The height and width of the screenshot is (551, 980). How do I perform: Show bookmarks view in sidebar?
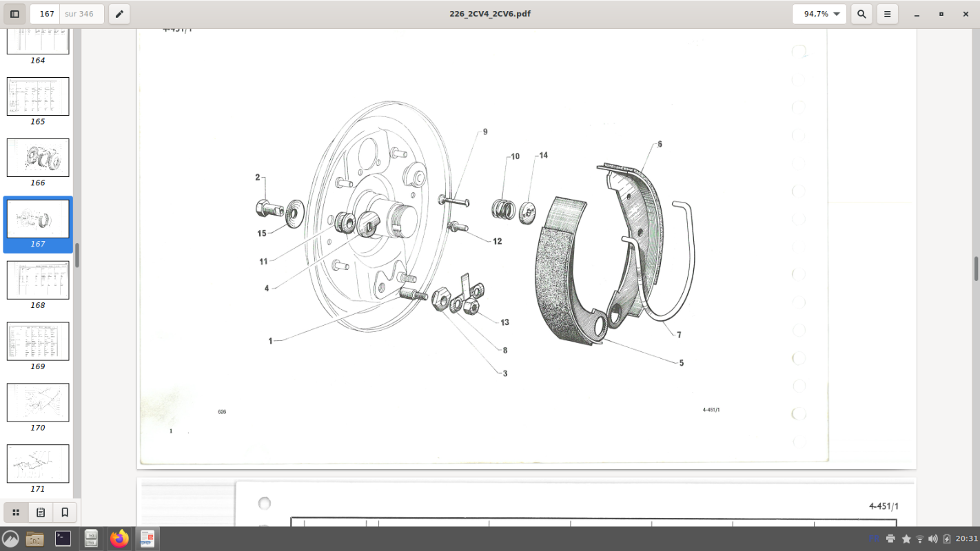pos(65,512)
